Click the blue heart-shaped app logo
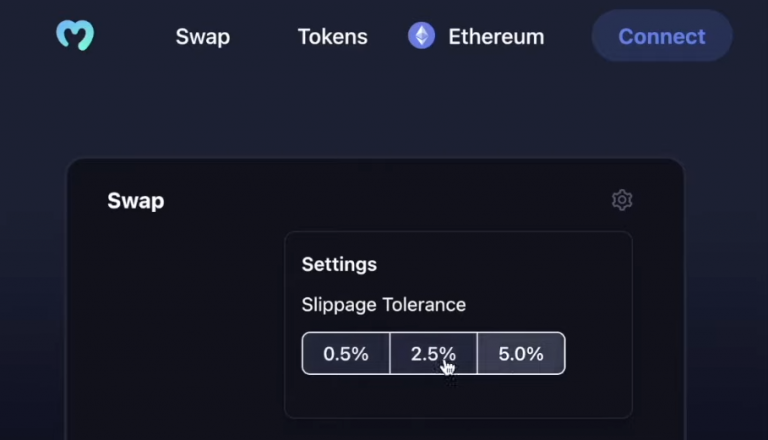This screenshot has height=440, width=768. (75, 36)
